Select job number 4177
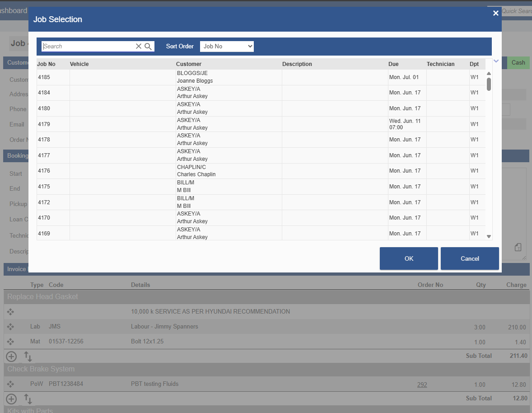 [x=261, y=155]
